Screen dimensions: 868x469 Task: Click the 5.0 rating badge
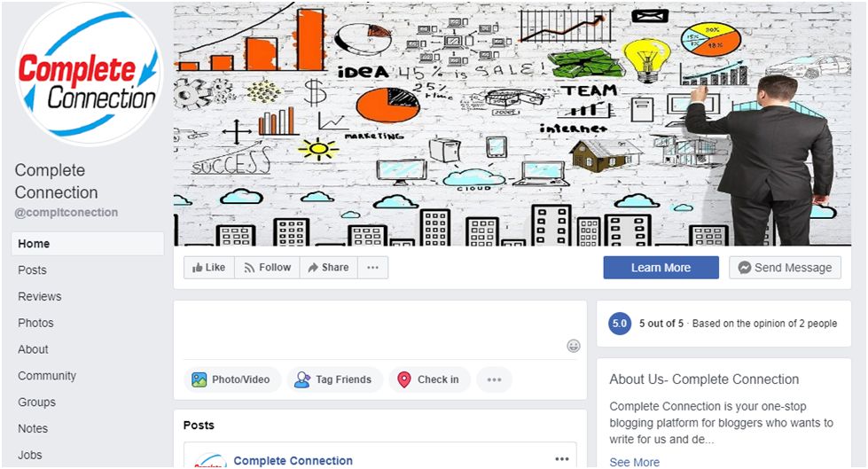620,324
